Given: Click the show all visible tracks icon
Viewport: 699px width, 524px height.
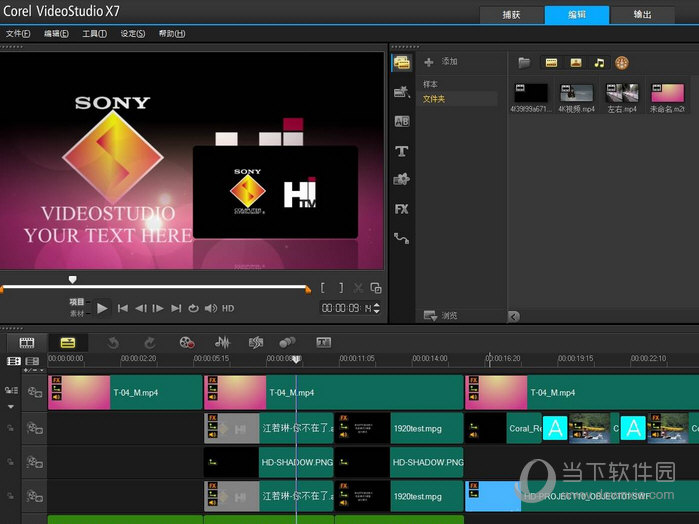Looking at the screenshot, I should [13, 361].
